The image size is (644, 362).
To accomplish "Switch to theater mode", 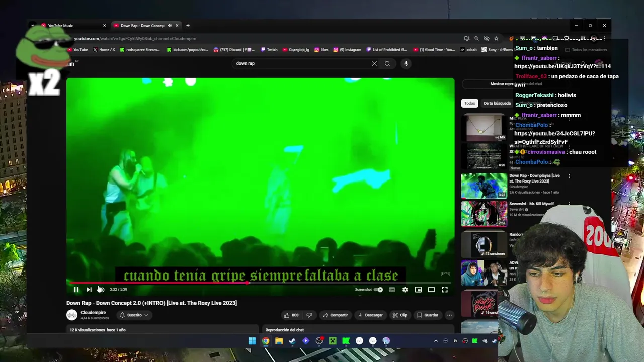I will click(x=431, y=290).
